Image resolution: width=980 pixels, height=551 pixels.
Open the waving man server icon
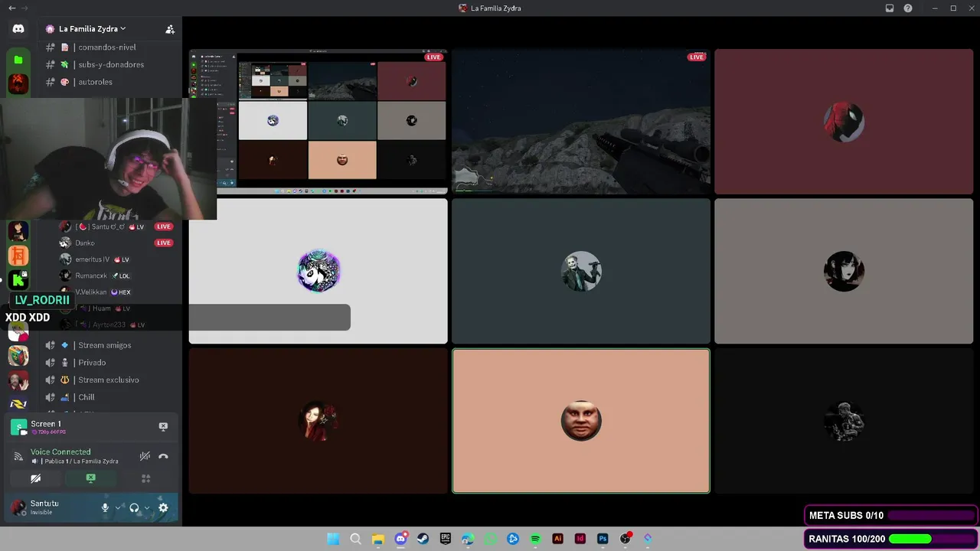18,380
